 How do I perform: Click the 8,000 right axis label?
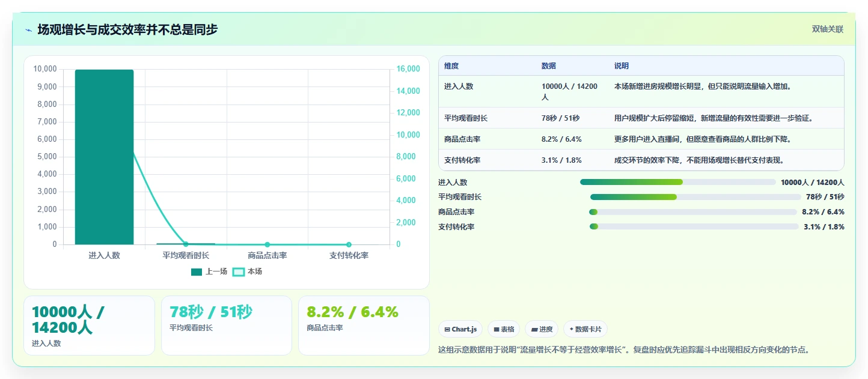pyautogui.click(x=406, y=157)
